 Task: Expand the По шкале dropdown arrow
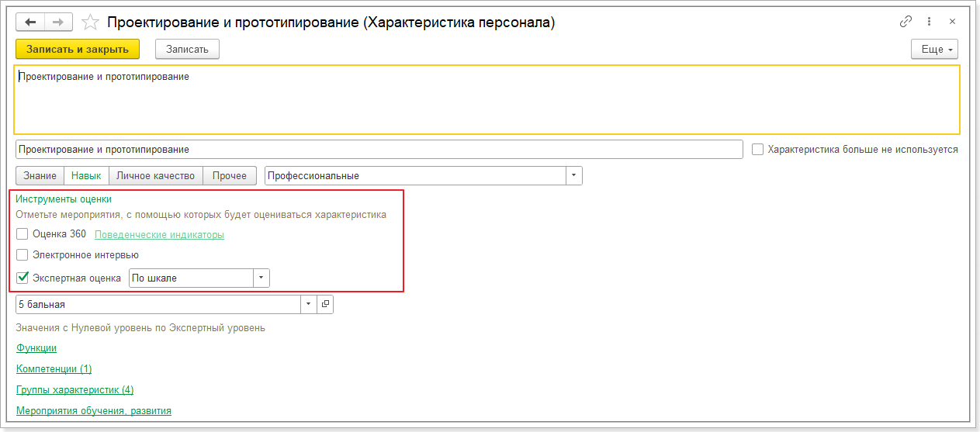click(x=261, y=278)
